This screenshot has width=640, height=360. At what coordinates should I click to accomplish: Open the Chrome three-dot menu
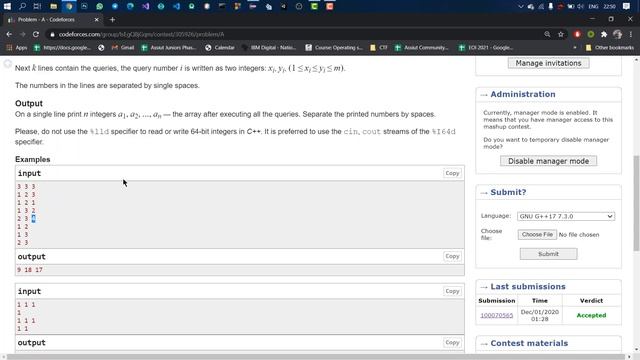tap(631, 34)
